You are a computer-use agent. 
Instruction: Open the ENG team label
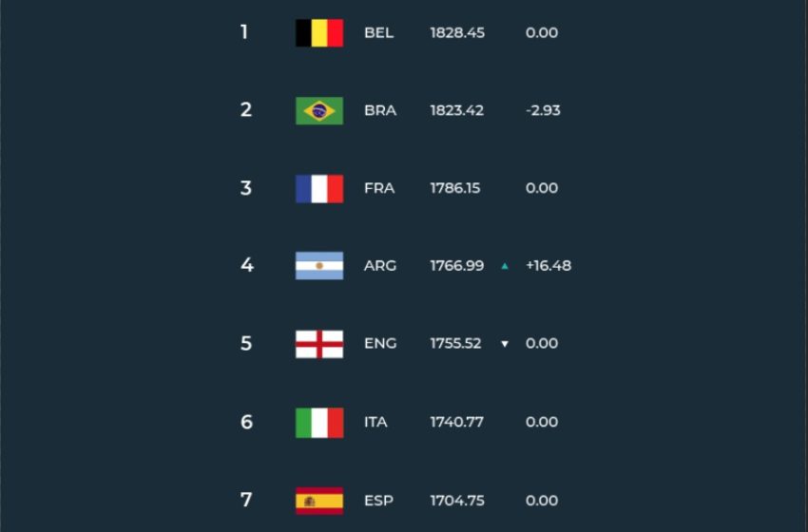point(380,344)
